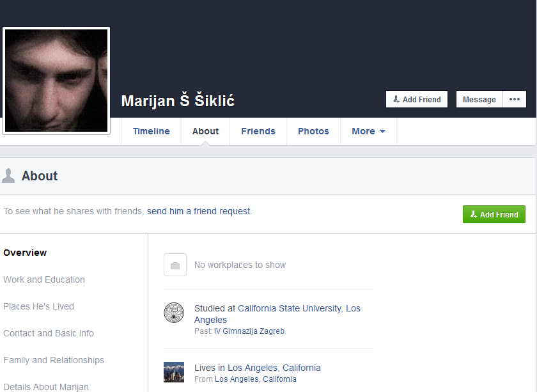This screenshot has width=537, height=392.
Task: Click the briefcase workplace icon
Action: (x=175, y=265)
